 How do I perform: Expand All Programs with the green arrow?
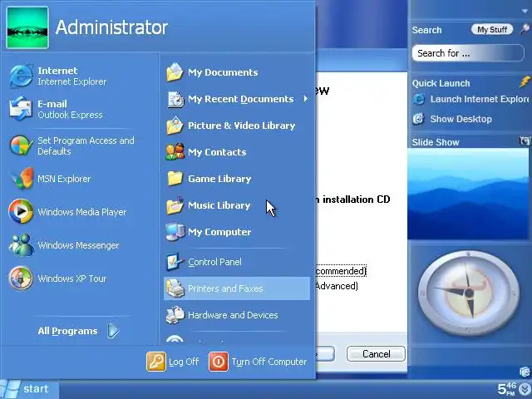point(113,331)
